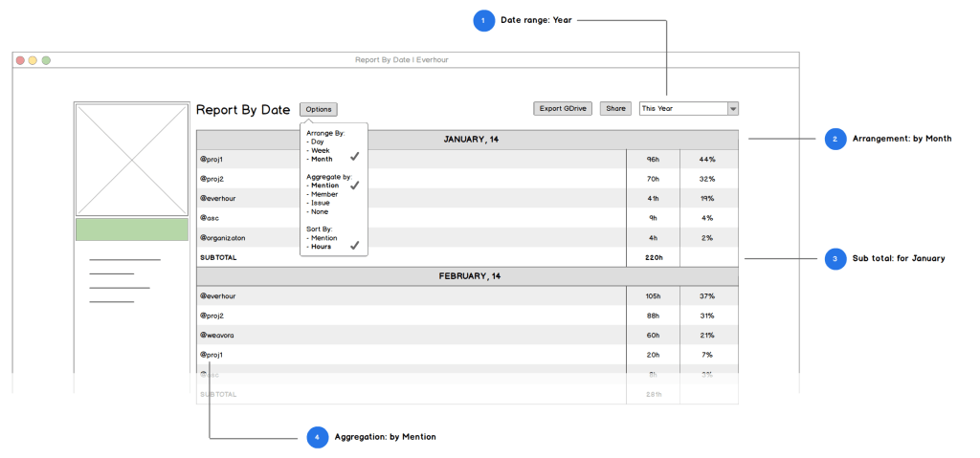Toggle the Options popup menu button
This screenshot has width=980, height=458.
tap(319, 110)
